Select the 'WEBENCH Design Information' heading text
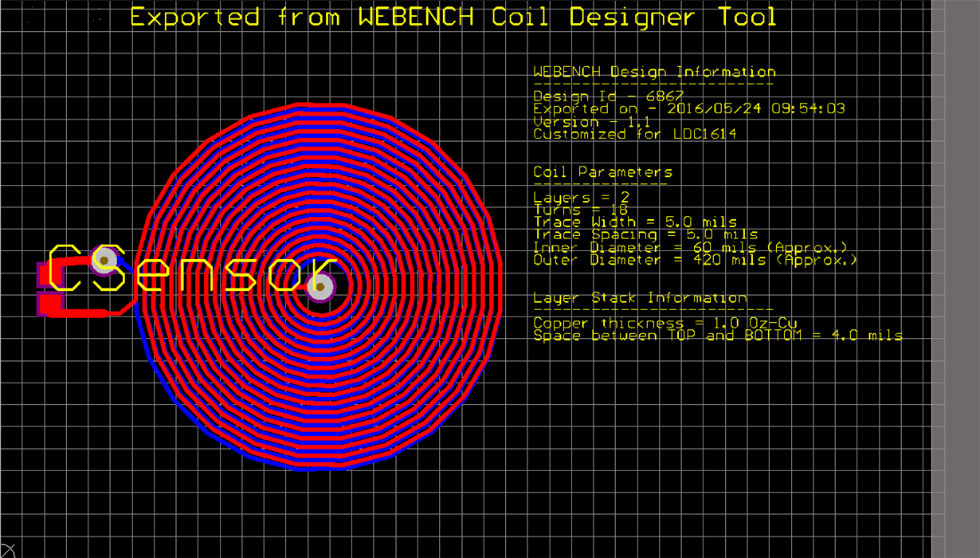Screen dimensions: 980x558 click(x=654, y=72)
